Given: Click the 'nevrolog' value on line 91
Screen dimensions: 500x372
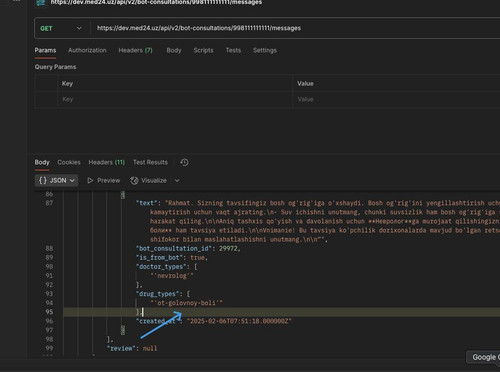Looking at the screenshot, I should tap(172, 276).
